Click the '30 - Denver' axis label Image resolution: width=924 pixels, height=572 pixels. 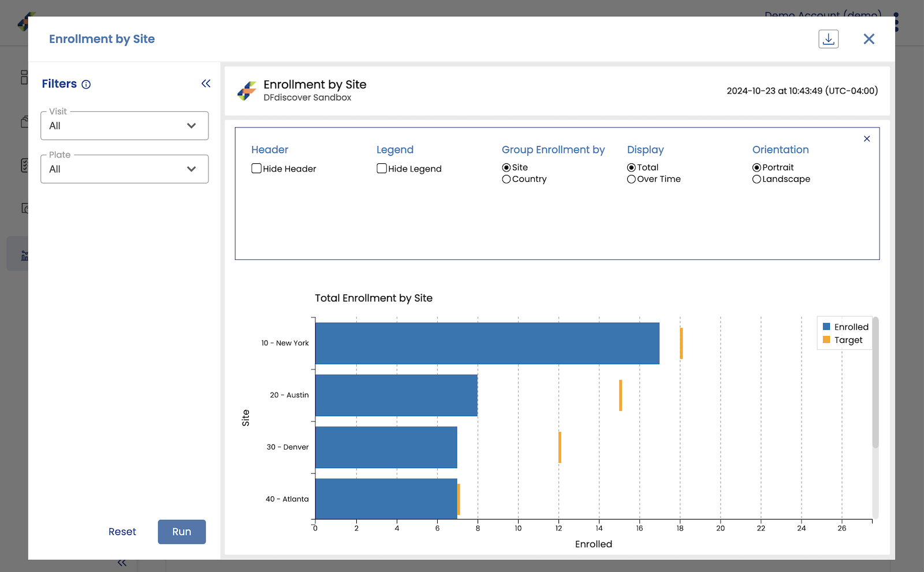click(x=288, y=447)
